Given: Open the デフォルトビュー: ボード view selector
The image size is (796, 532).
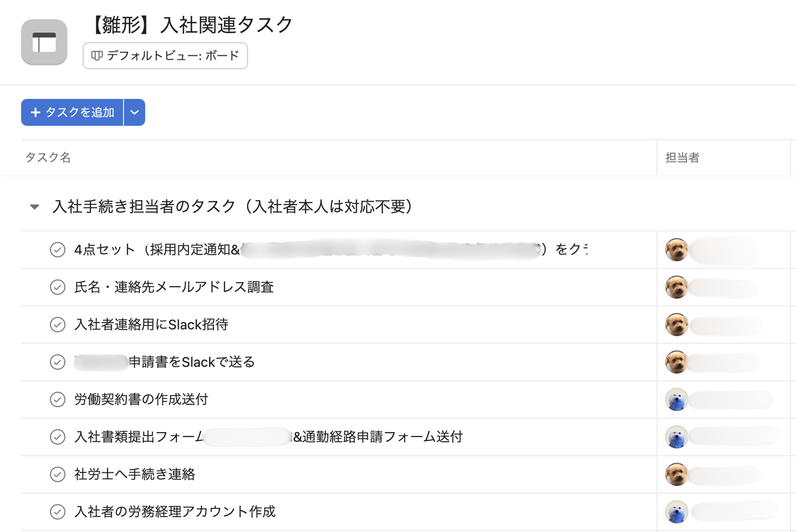Looking at the screenshot, I should (x=165, y=56).
